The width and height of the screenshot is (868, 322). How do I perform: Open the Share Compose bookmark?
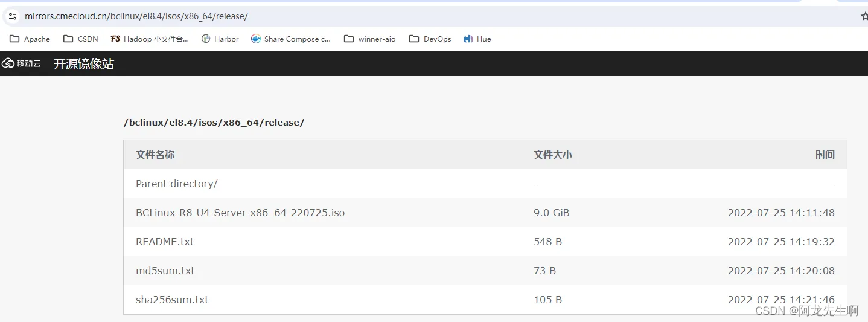click(x=291, y=39)
